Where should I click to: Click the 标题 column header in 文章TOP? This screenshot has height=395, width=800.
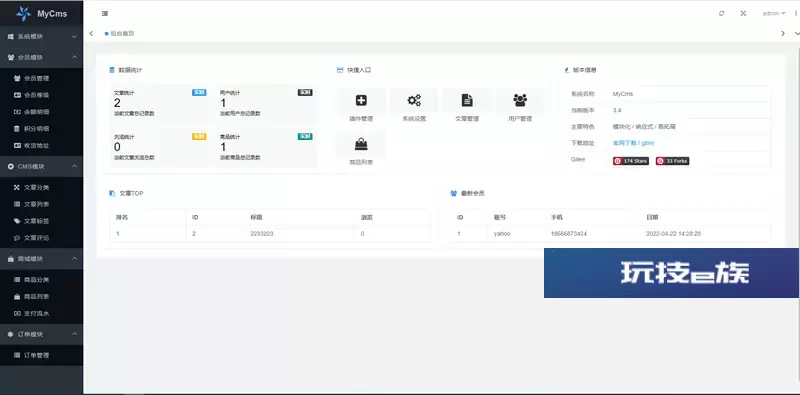(x=256, y=217)
